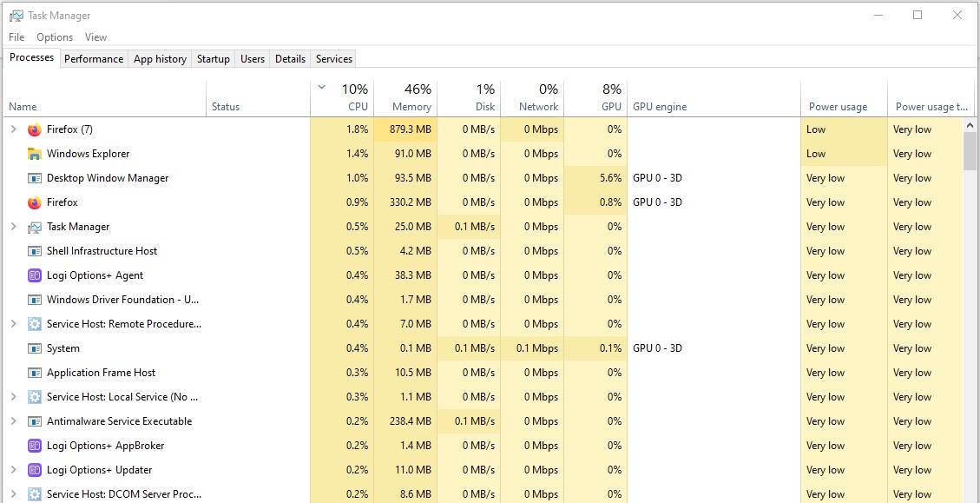Open the Options menu
The width and height of the screenshot is (980, 503).
(x=55, y=37)
